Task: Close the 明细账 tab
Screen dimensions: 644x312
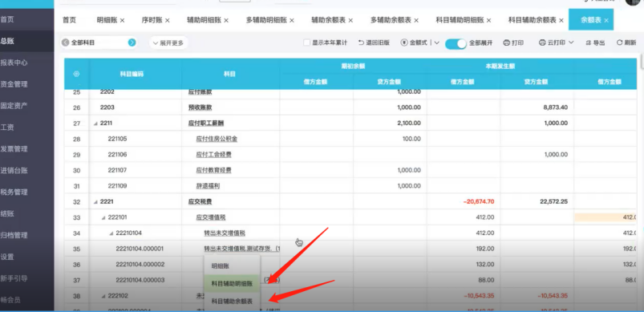Action: 123,21
